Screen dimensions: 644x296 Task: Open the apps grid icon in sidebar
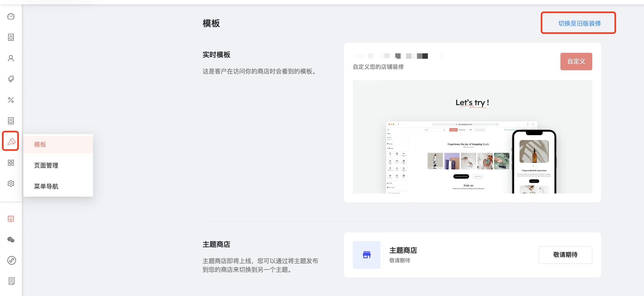11,163
